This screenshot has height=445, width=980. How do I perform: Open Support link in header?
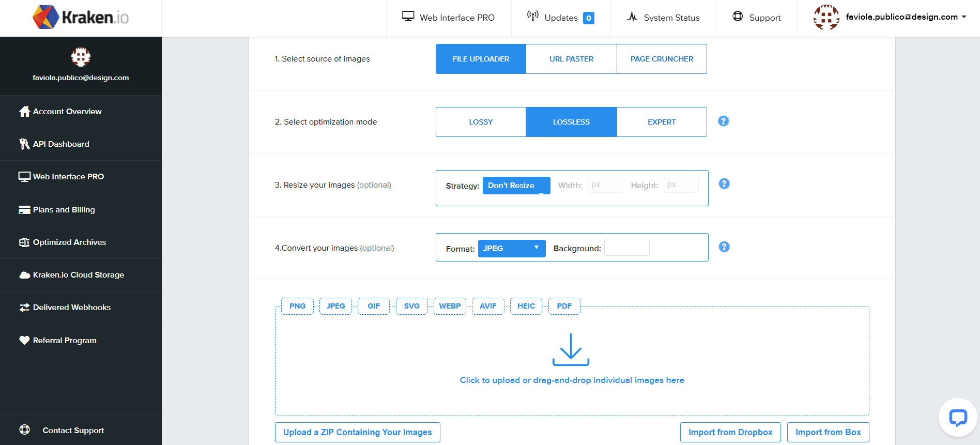(x=757, y=18)
